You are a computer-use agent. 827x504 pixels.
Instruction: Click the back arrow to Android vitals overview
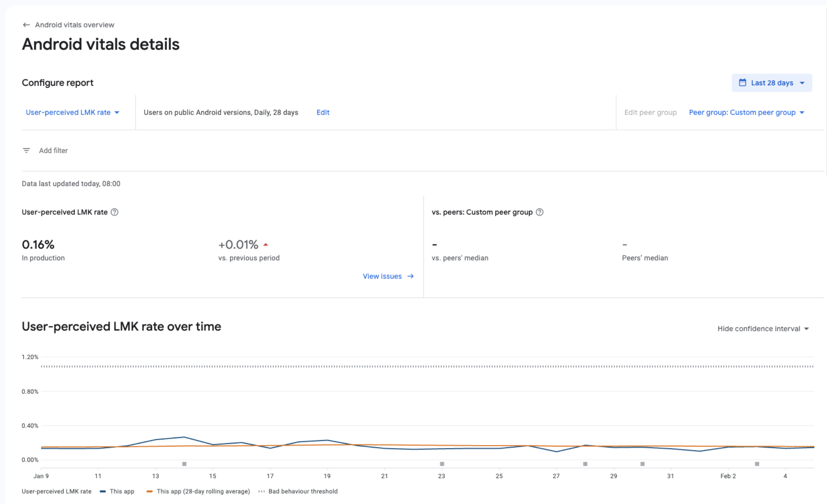point(26,25)
